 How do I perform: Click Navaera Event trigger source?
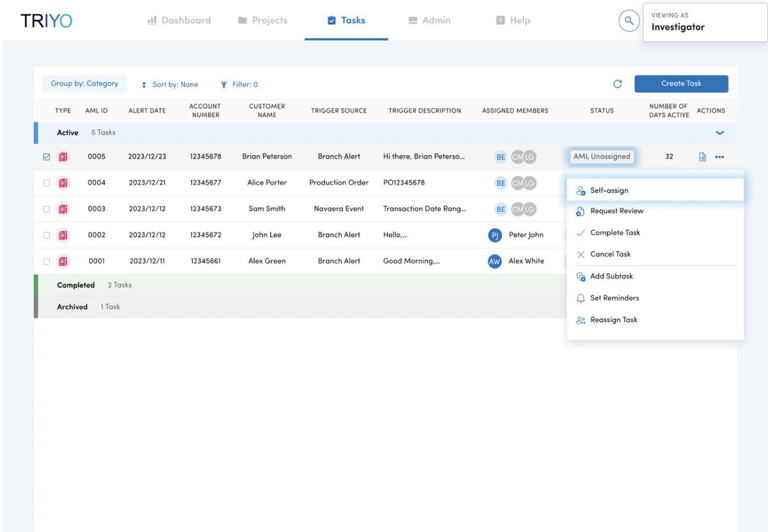click(x=339, y=209)
